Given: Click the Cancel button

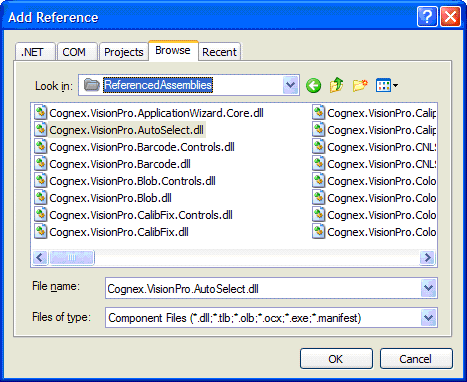Looking at the screenshot, I should [416, 359].
